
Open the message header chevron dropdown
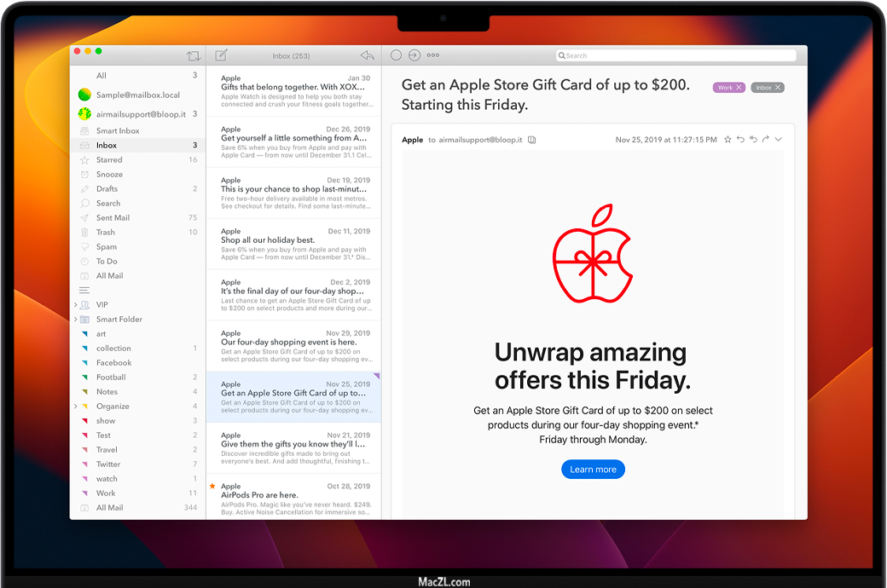778,140
